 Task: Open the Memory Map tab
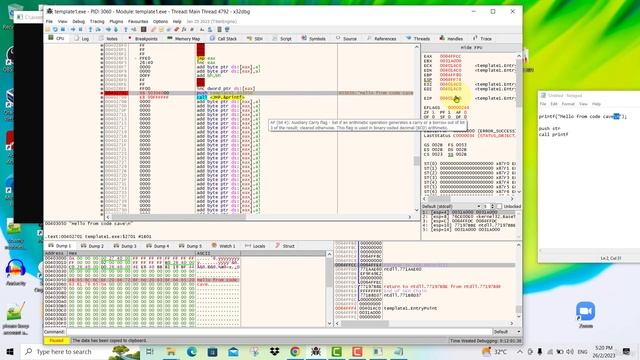[184, 38]
